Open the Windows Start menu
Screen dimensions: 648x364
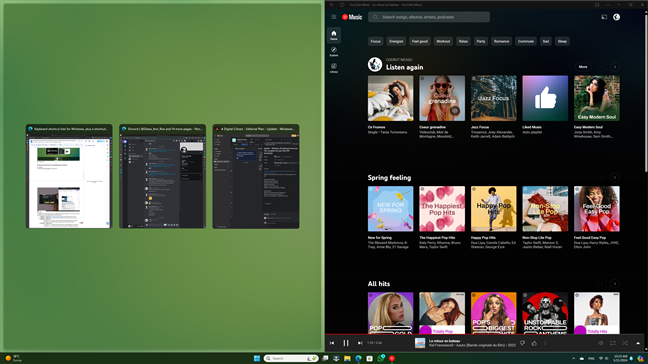click(257, 358)
